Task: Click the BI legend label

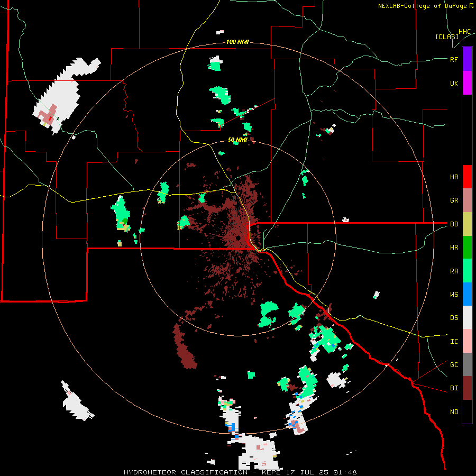Action: 454,388
